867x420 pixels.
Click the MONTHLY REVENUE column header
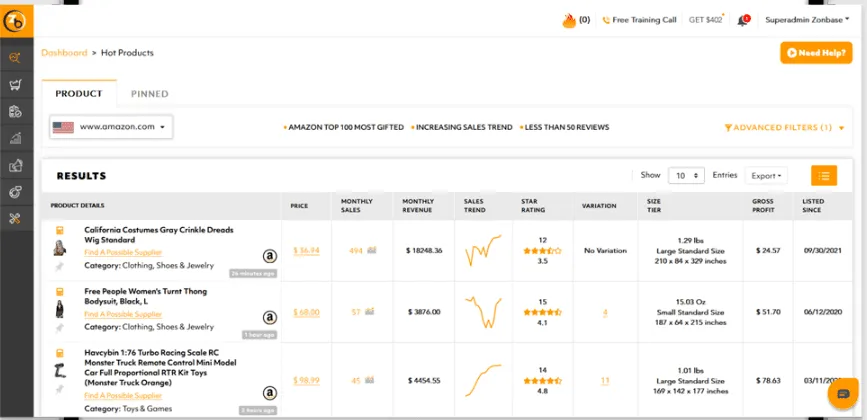(417, 206)
